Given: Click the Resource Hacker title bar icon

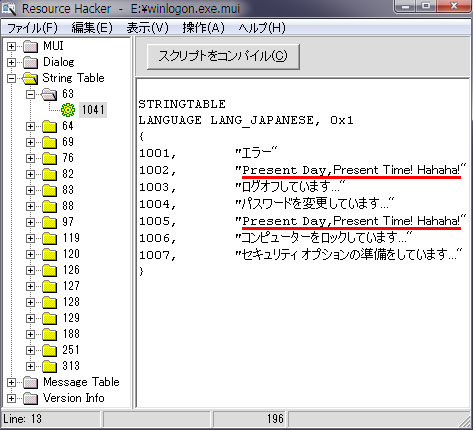Looking at the screenshot, I should pos(9,9).
